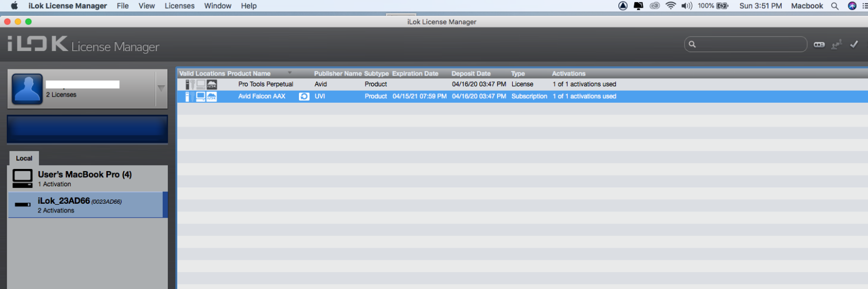Click the Siri icon in the menu bar

tap(852, 6)
